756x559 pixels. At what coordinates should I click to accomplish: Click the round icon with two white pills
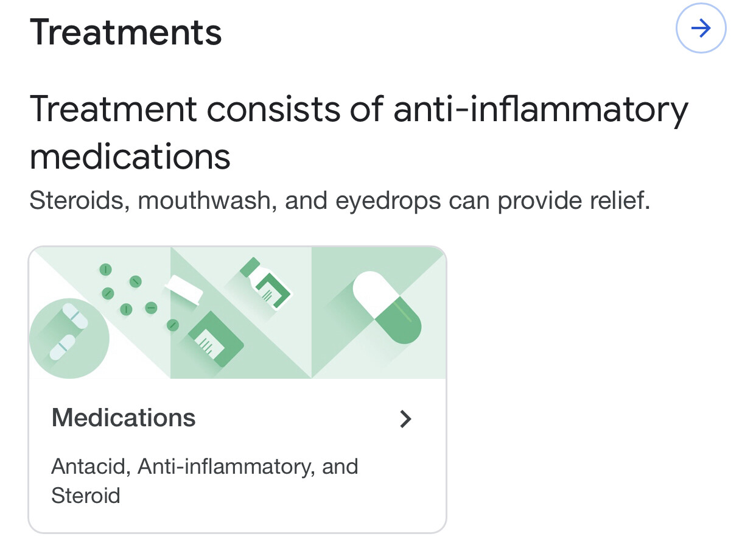click(69, 339)
